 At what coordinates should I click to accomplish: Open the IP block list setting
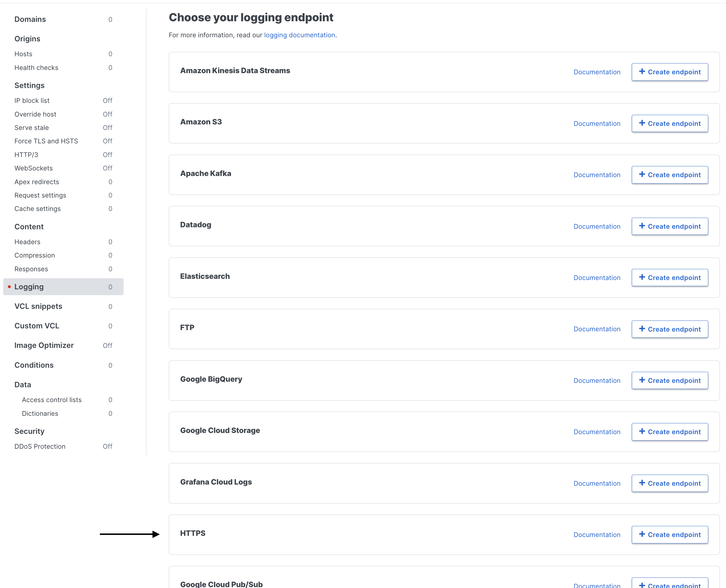[32, 100]
